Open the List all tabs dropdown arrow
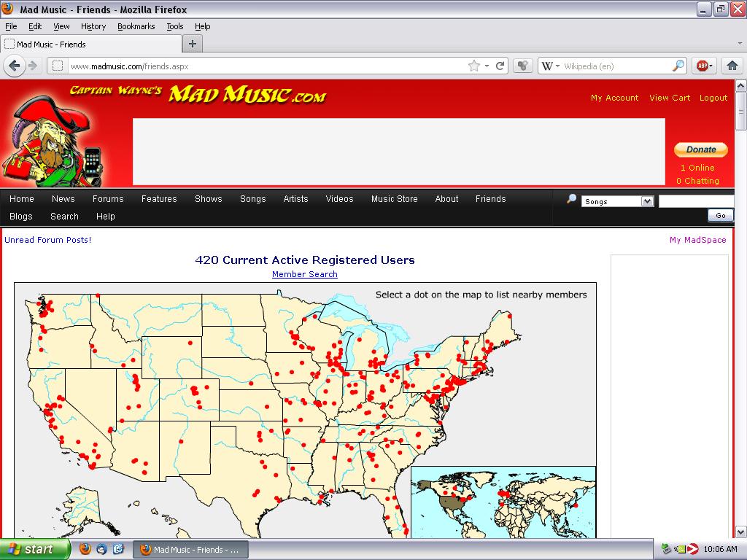 coord(738,44)
